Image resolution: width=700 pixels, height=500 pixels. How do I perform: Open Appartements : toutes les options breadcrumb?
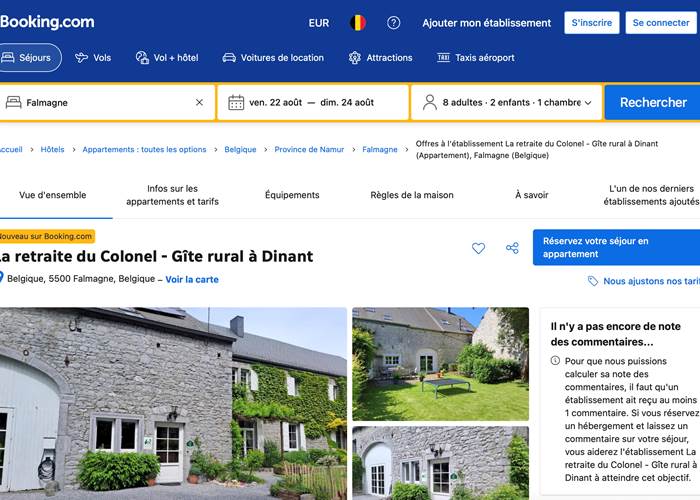point(144,149)
